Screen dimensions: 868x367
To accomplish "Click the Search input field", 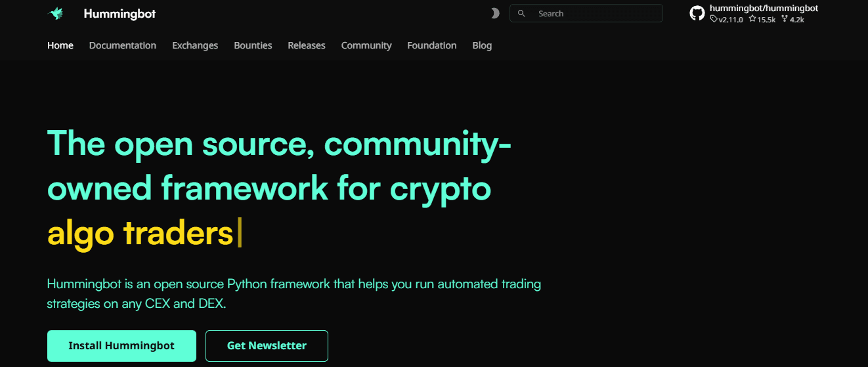I will [x=586, y=13].
